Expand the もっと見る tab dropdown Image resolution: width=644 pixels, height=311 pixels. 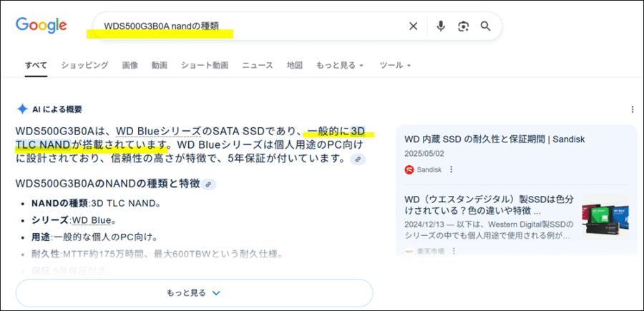coord(340,65)
